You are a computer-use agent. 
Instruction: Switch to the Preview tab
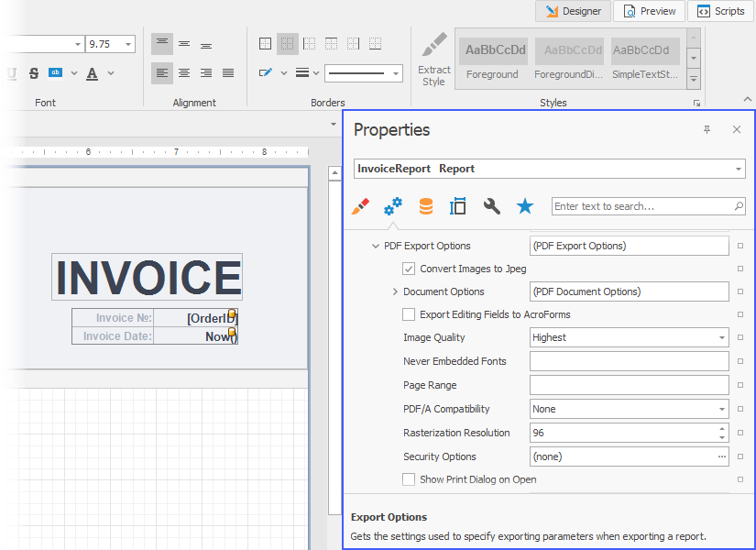point(650,11)
